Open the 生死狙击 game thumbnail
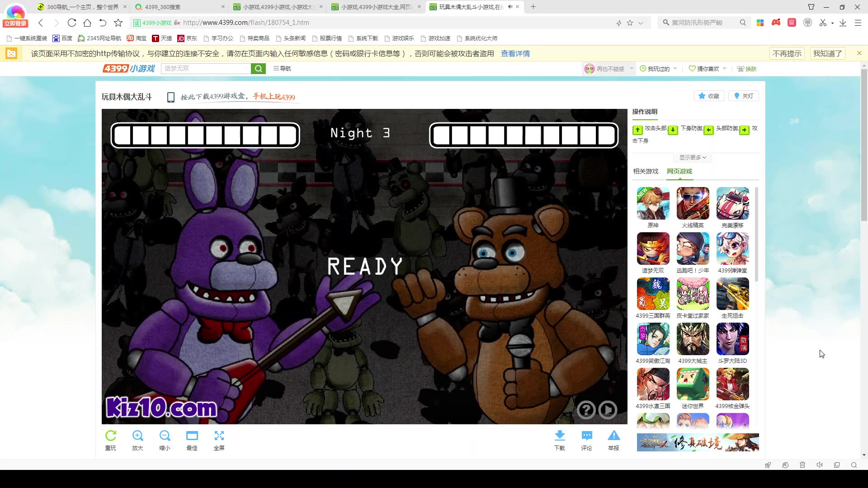The image size is (868, 488). point(732,294)
